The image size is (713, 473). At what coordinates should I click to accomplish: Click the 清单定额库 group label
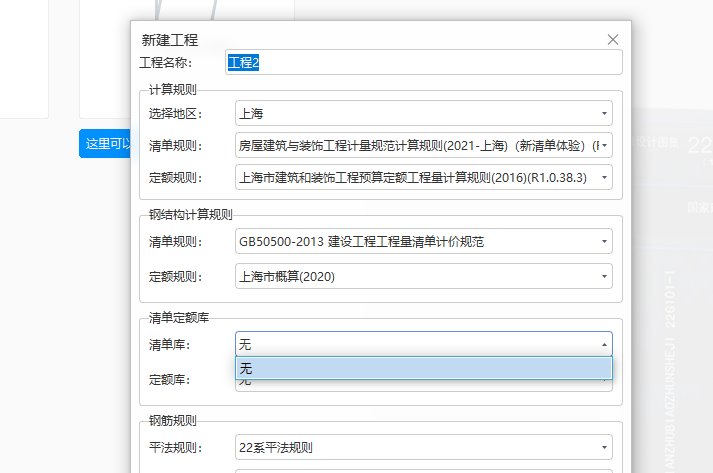[179, 317]
